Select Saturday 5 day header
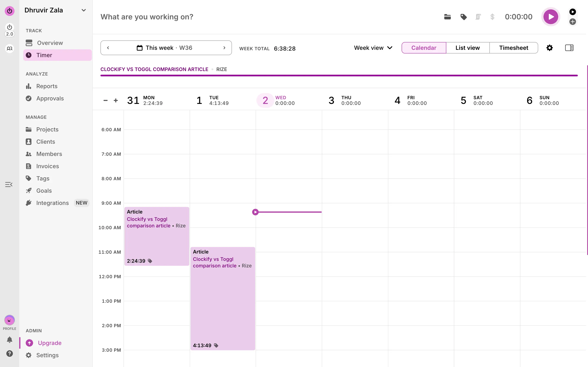The width and height of the screenshot is (588, 367). point(477,100)
